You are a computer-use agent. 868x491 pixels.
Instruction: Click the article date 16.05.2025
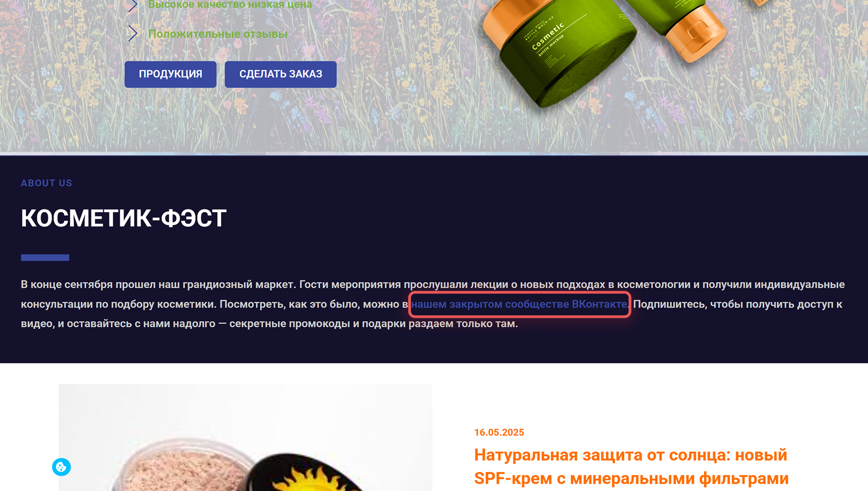(499, 432)
